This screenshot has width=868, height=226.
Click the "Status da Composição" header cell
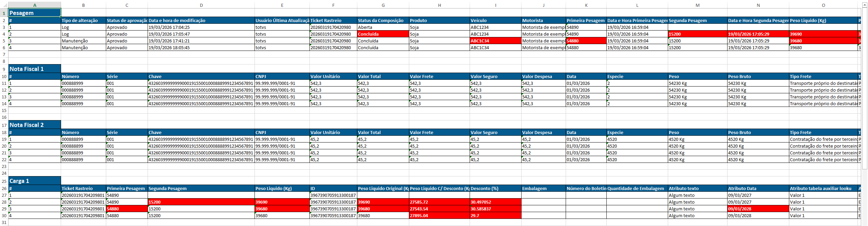(x=383, y=20)
